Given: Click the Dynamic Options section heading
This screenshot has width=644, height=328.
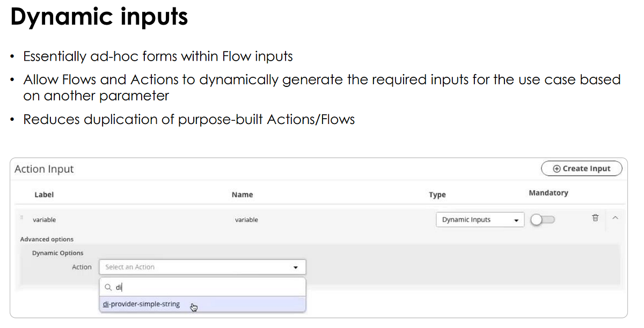Looking at the screenshot, I should tap(57, 253).
